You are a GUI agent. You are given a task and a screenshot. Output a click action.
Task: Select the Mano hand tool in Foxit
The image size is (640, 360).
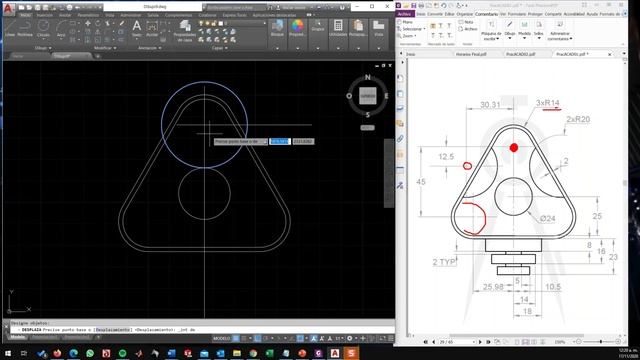405,22
